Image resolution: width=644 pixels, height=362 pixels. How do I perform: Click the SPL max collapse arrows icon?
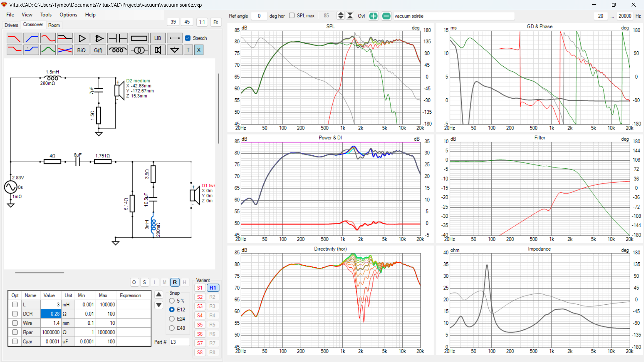point(350,16)
